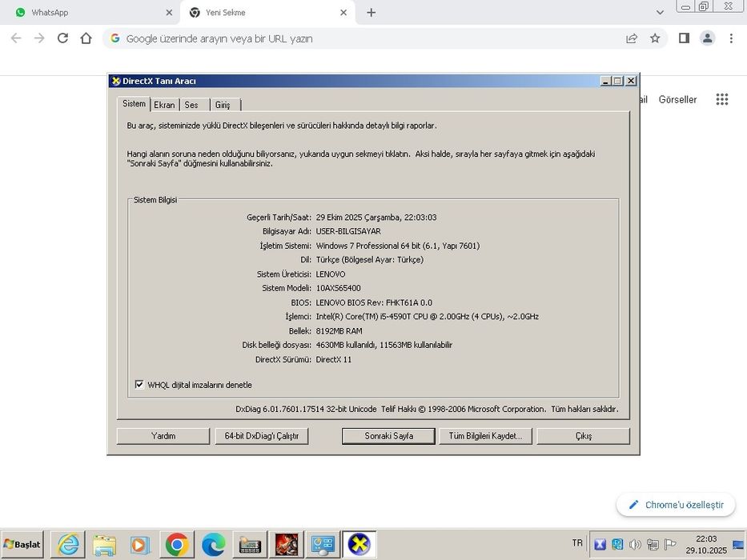This screenshot has width=747, height=560.
Task: Open the Google apps grid
Action: (x=721, y=99)
